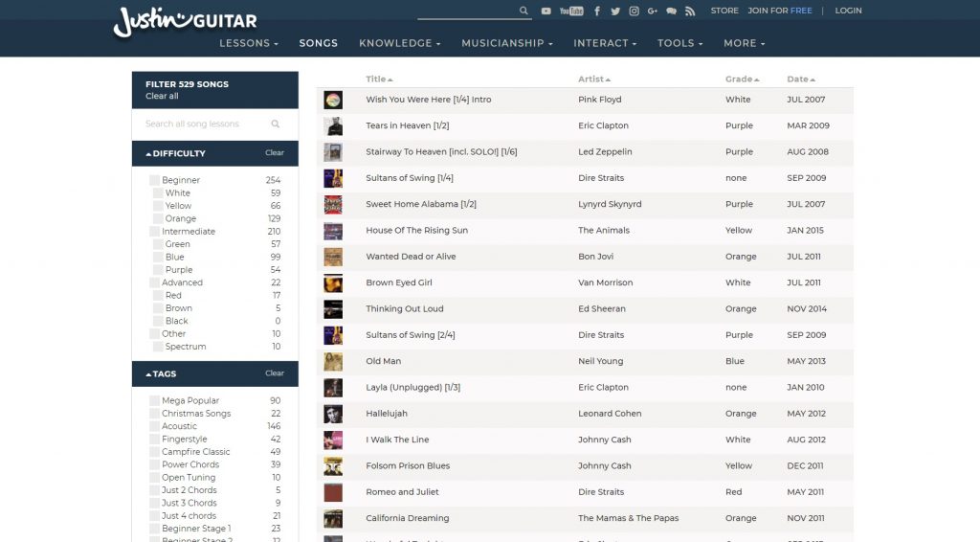Image resolution: width=980 pixels, height=542 pixels.
Task: Go to the Songs nav item
Action: click(318, 43)
